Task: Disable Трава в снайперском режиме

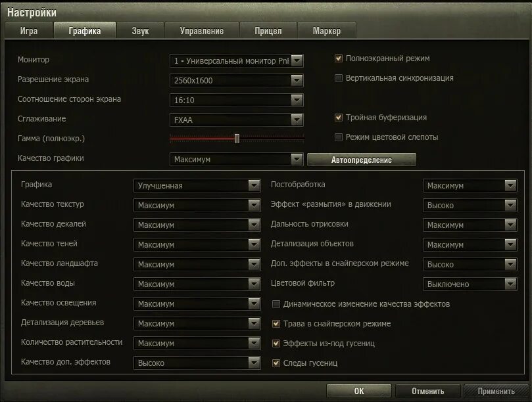Action: (x=276, y=323)
